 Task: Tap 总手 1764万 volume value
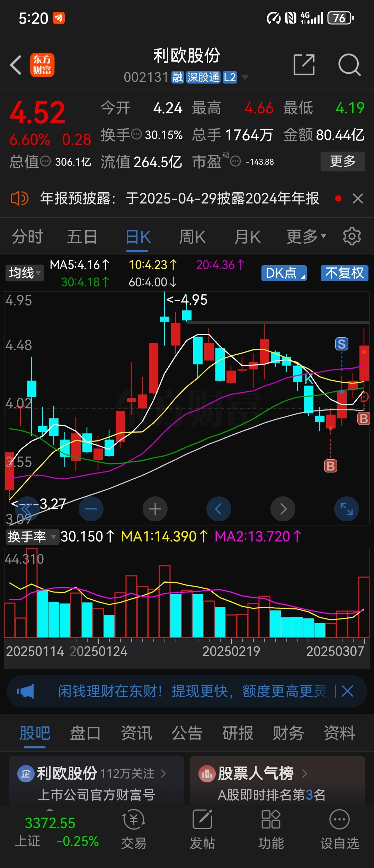(233, 134)
